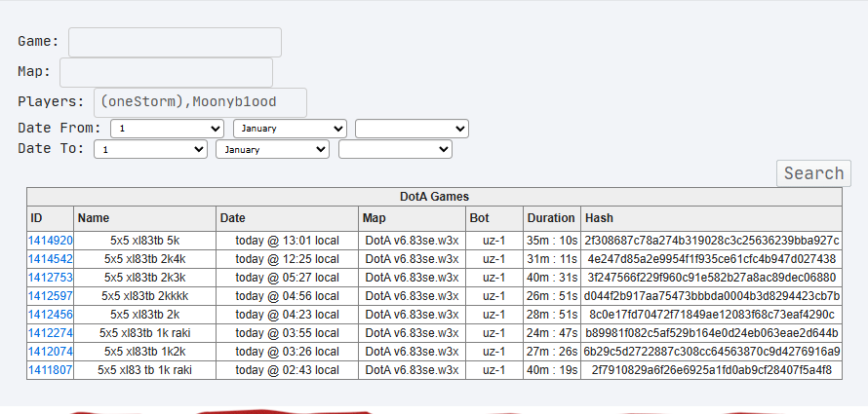Open the Date To year dropdown
The image size is (868, 414).
pyautogui.click(x=395, y=149)
